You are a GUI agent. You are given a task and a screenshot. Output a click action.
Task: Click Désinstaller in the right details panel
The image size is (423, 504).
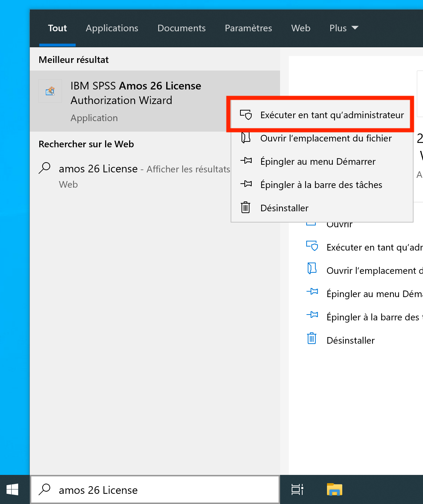tap(350, 341)
